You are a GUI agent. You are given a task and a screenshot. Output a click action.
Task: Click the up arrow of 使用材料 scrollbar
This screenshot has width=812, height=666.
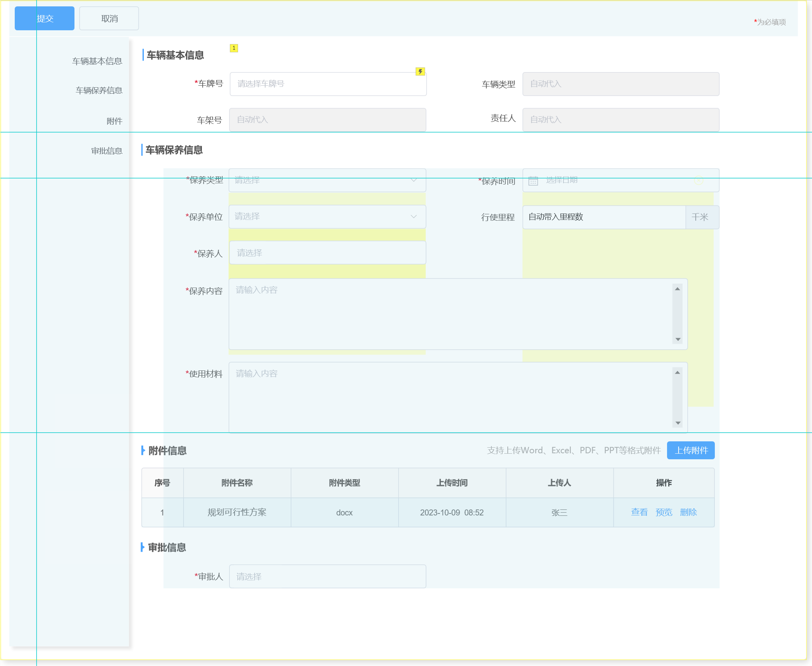click(677, 372)
